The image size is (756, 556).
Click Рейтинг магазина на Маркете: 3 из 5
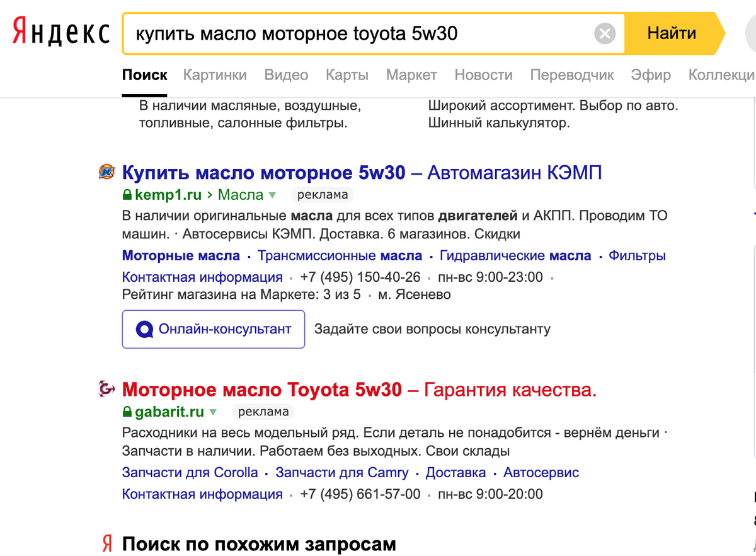[x=241, y=294]
